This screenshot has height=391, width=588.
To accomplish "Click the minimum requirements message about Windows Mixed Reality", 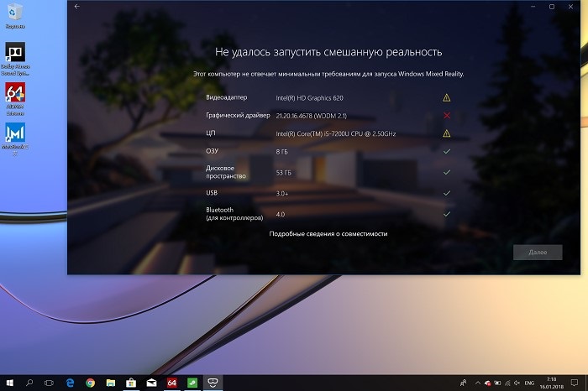I will (328, 74).
